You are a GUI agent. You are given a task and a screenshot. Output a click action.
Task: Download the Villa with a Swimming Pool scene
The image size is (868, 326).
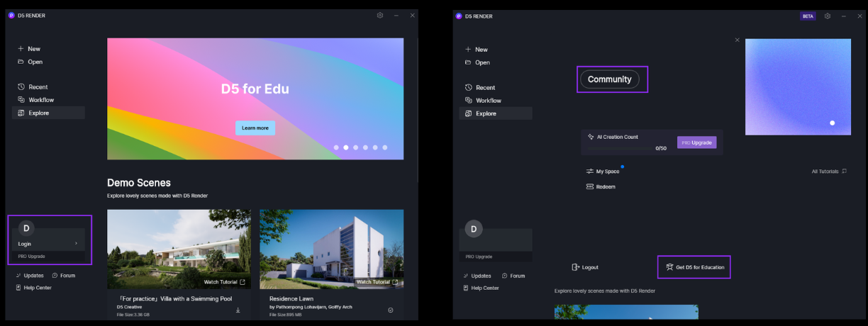coord(238,310)
